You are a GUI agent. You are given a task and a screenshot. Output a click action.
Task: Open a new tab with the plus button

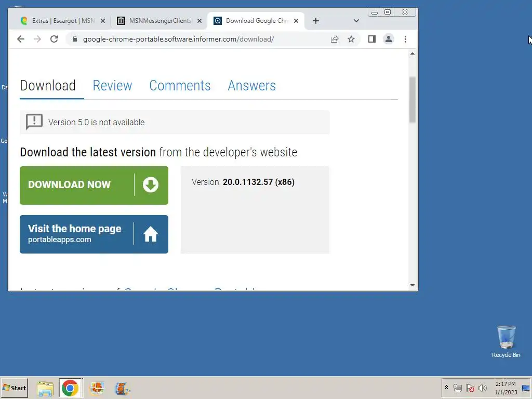[x=316, y=21]
